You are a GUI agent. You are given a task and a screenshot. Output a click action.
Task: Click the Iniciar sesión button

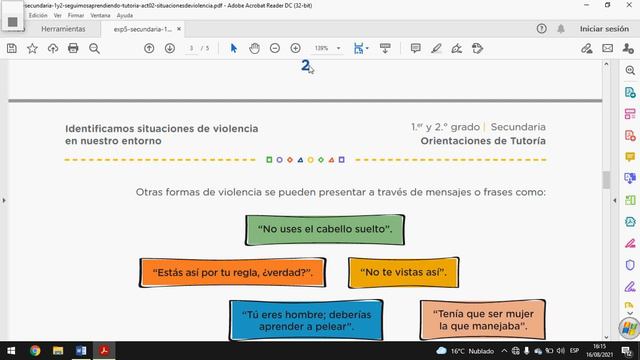click(604, 29)
